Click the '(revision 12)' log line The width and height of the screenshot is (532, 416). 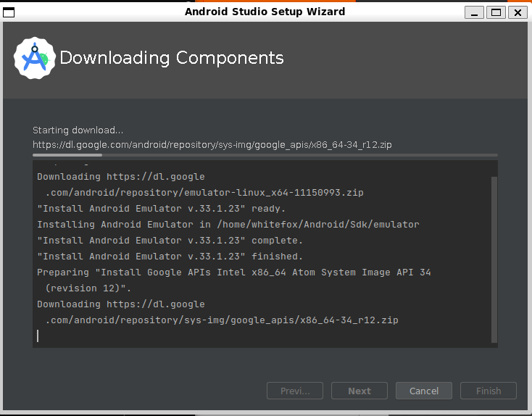pos(88,288)
